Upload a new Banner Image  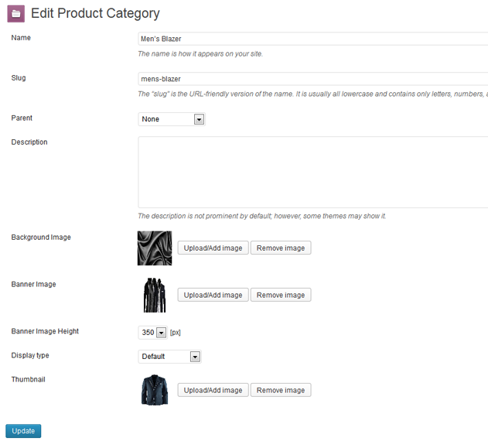pos(213,295)
